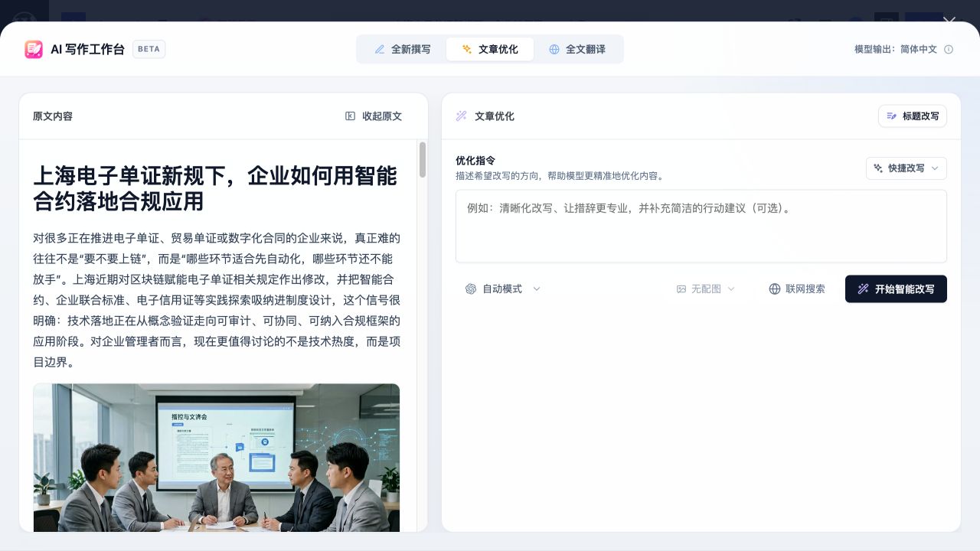980x551 pixels.
Task: Open the 无配图 image option dropdown
Action: [x=706, y=289]
